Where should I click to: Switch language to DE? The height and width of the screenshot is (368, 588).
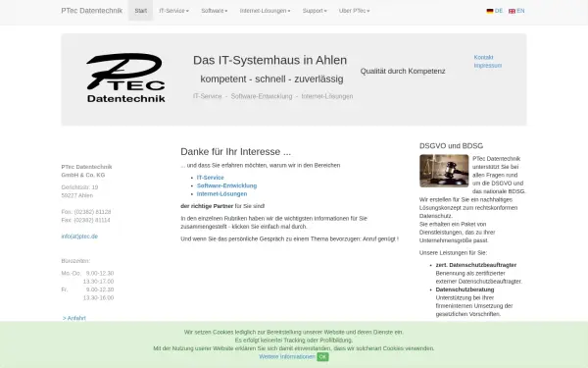(x=499, y=11)
